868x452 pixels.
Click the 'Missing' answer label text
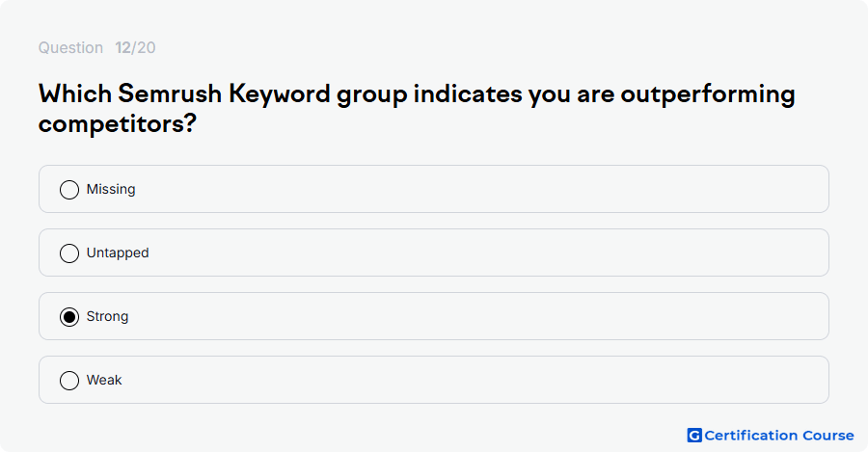click(x=111, y=189)
